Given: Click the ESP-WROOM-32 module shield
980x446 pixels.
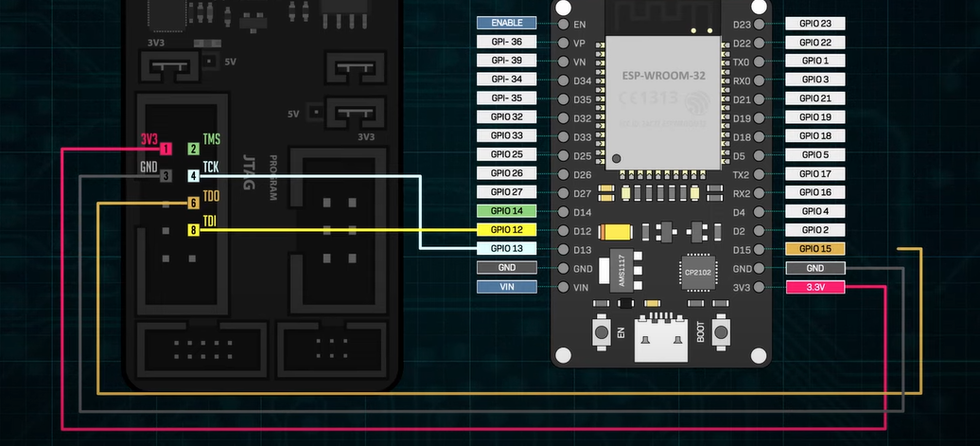Looking at the screenshot, I should (663, 101).
